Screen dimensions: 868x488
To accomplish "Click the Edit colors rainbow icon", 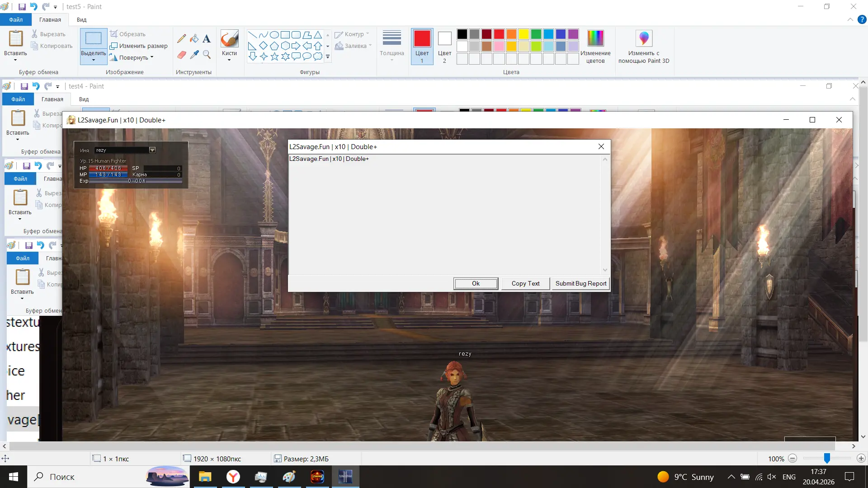I will tap(595, 38).
